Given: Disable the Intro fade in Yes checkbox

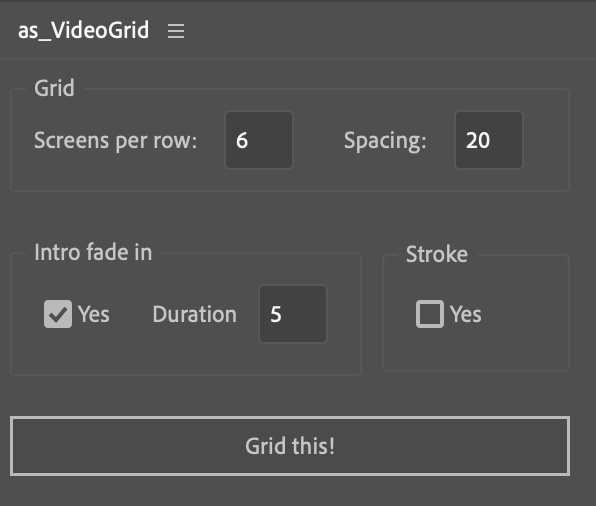Looking at the screenshot, I should click(x=58, y=314).
